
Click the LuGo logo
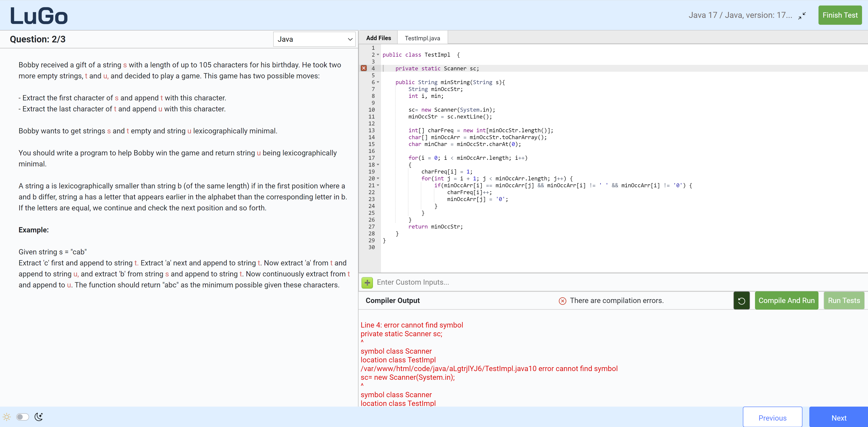(39, 16)
